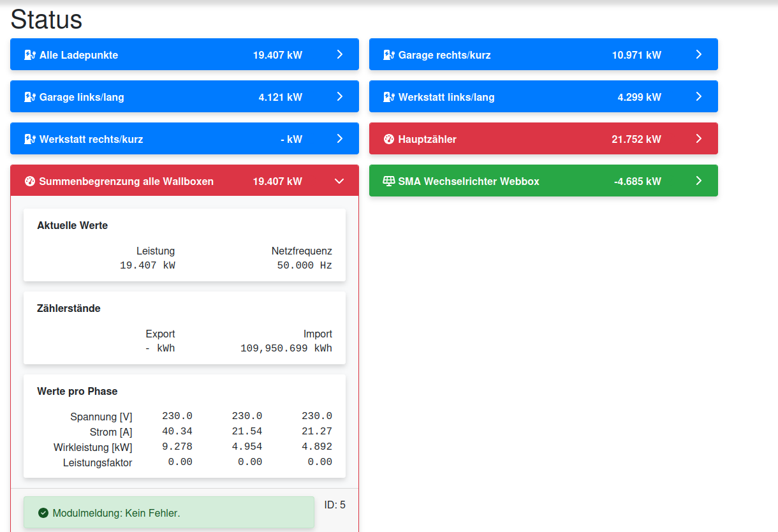Expand SMA Wechselrichter Webbox with its chevron
This screenshot has height=532, width=778.
click(699, 181)
